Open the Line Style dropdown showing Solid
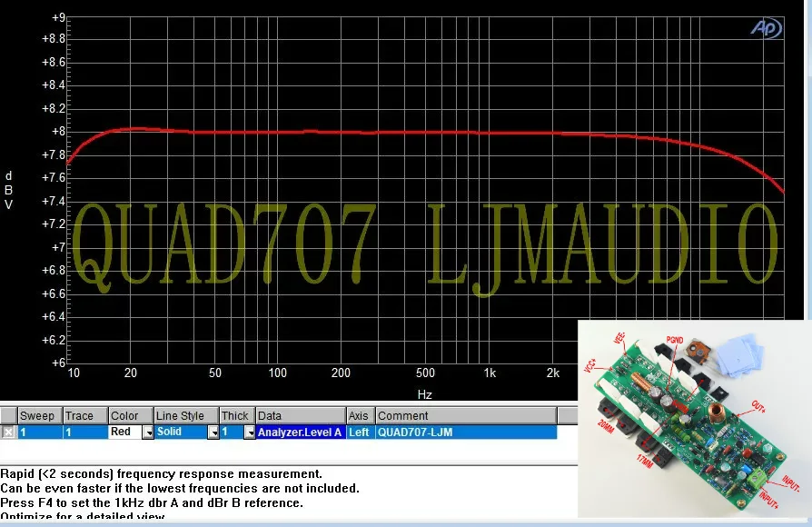 point(213,433)
